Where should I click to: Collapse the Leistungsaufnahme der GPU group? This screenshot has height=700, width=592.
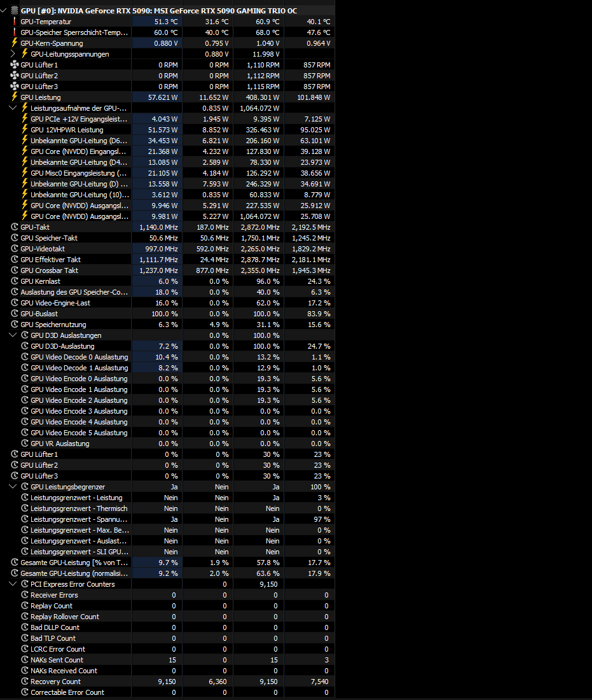tap(13, 108)
